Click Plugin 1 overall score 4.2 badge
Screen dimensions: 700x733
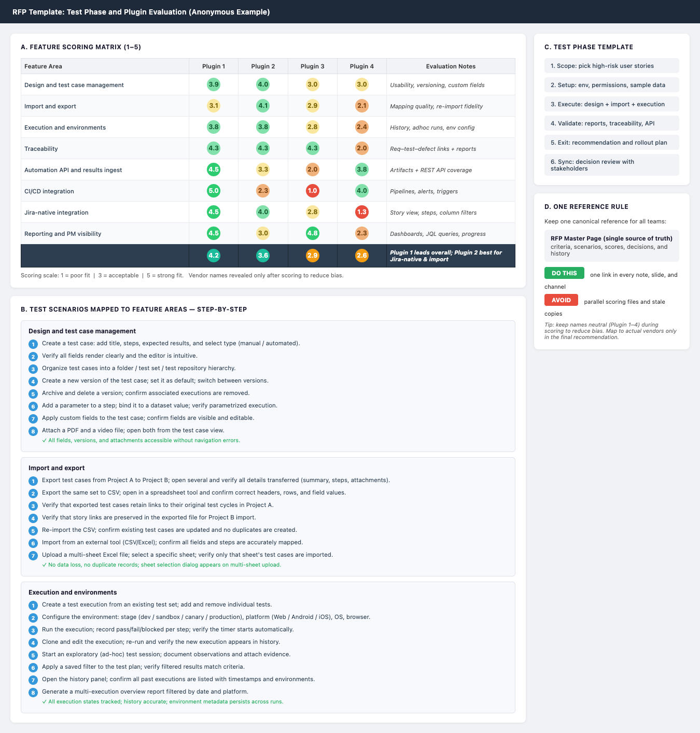(x=214, y=256)
